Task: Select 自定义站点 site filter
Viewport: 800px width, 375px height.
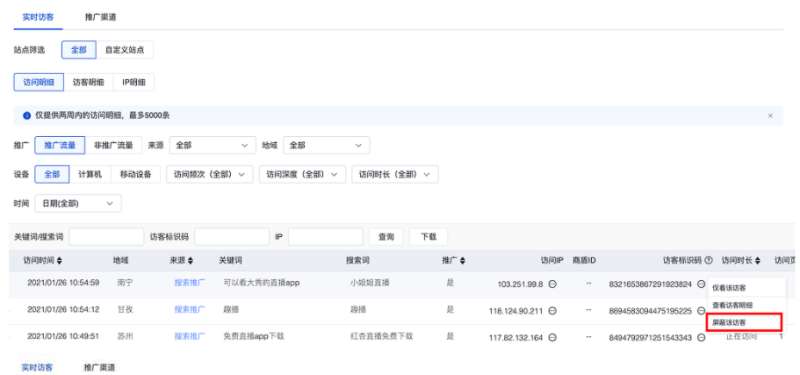Action: pyautogui.click(x=124, y=50)
